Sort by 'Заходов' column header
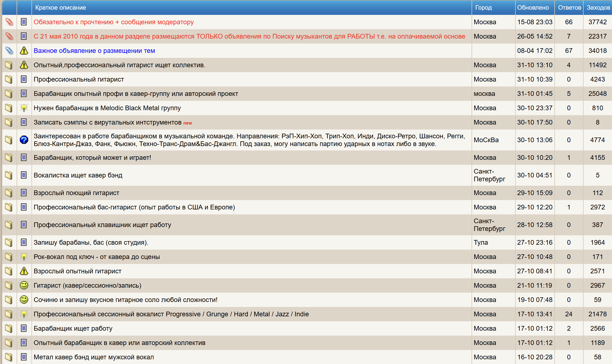Image resolution: width=612 pixels, height=364 pixels. pos(598,8)
